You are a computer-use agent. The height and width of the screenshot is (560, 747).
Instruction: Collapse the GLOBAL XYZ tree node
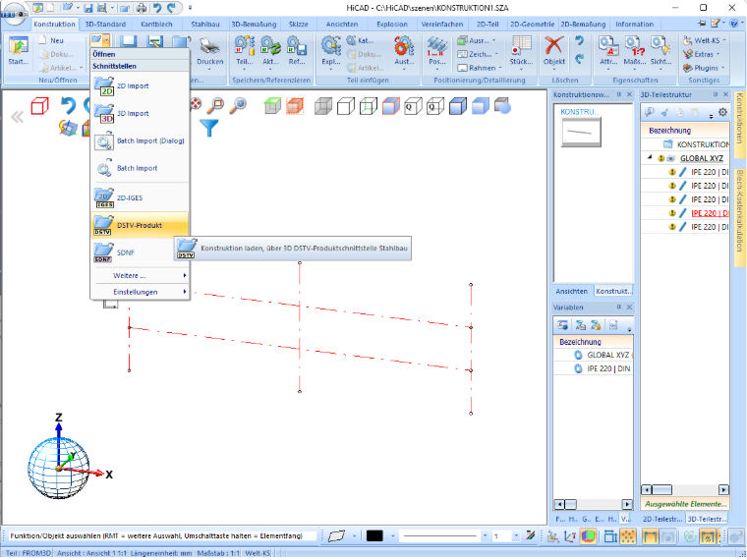point(650,157)
